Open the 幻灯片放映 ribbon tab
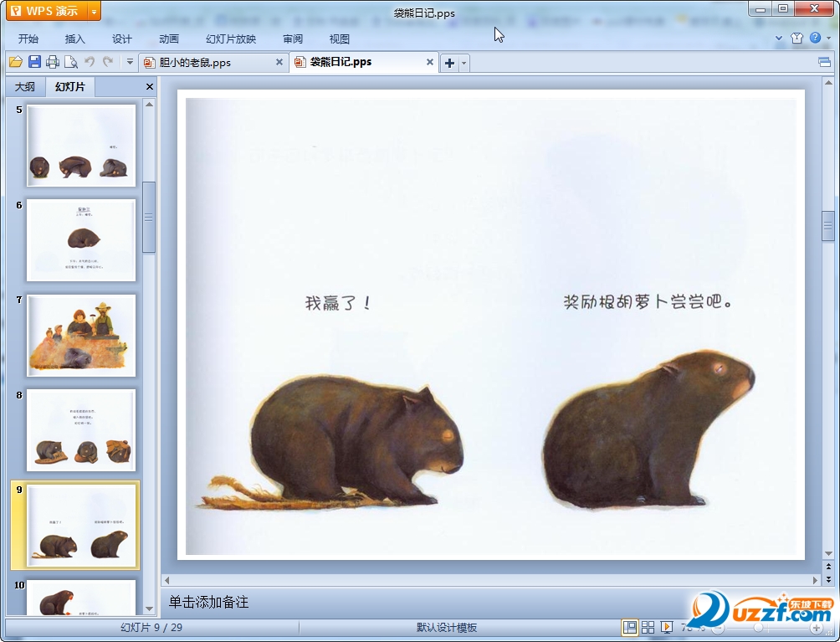Viewport: 840px width, 642px height. [231, 39]
